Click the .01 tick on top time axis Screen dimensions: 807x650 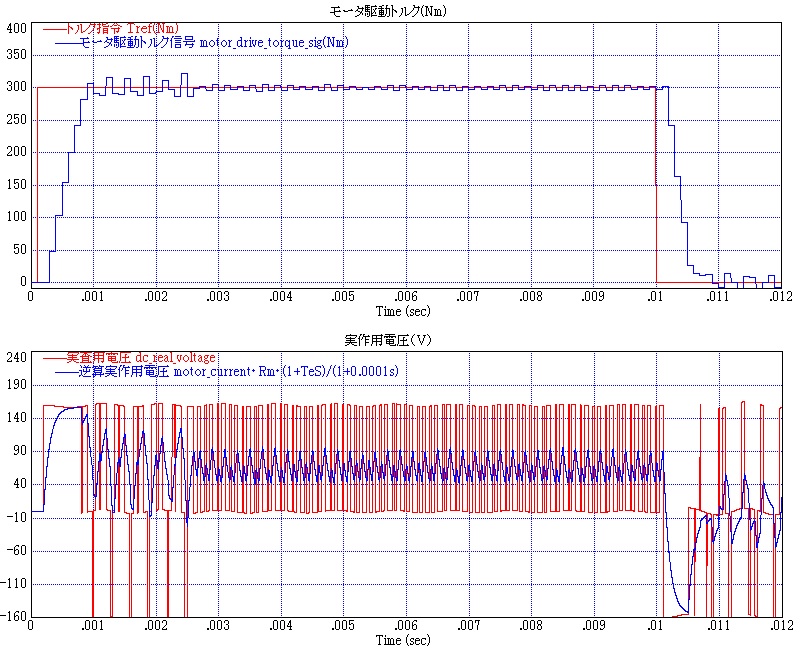655,296
